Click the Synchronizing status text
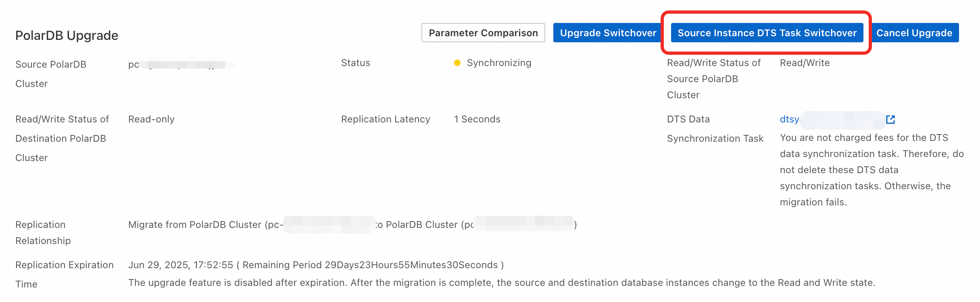The image size is (980, 302). click(x=499, y=63)
